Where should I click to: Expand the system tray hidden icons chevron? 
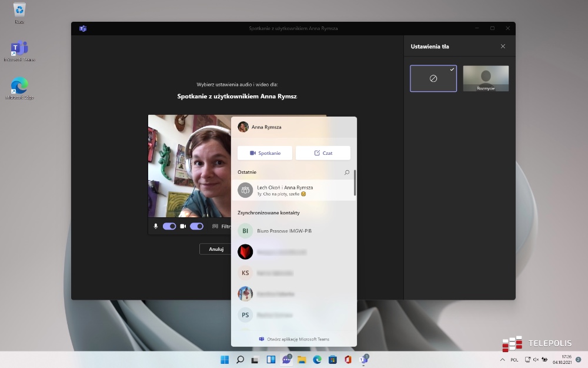[x=502, y=359]
